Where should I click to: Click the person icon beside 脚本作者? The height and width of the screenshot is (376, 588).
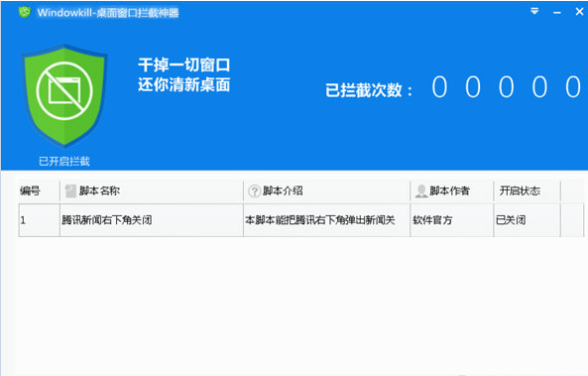pyautogui.click(x=421, y=191)
